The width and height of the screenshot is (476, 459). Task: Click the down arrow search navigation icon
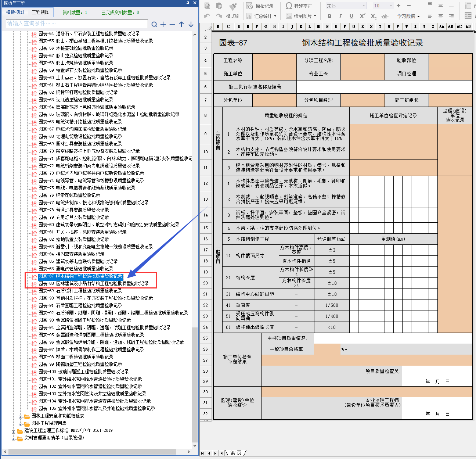(191, 24)
